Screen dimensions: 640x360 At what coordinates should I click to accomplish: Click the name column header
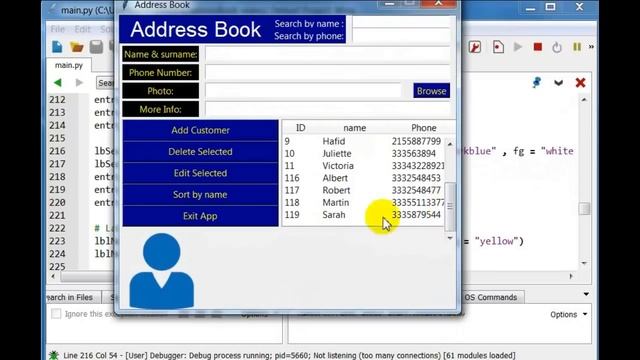(x=355, y=128)
